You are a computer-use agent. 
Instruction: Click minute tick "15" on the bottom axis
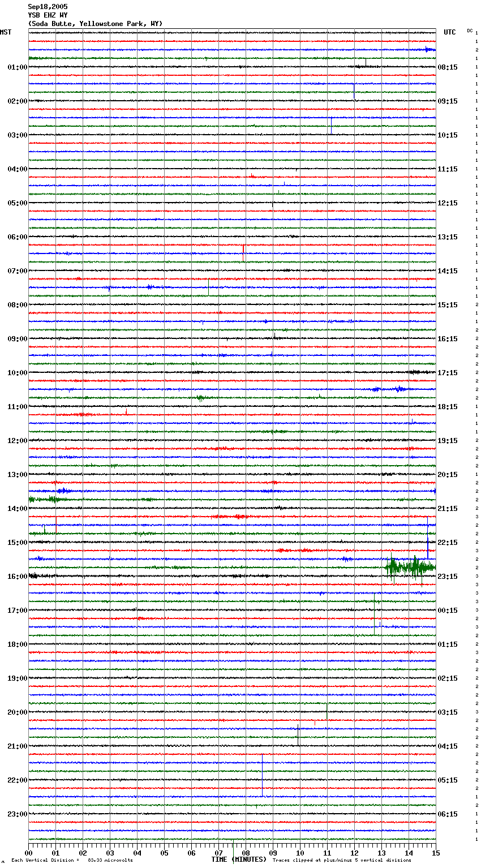pos(436,853)
